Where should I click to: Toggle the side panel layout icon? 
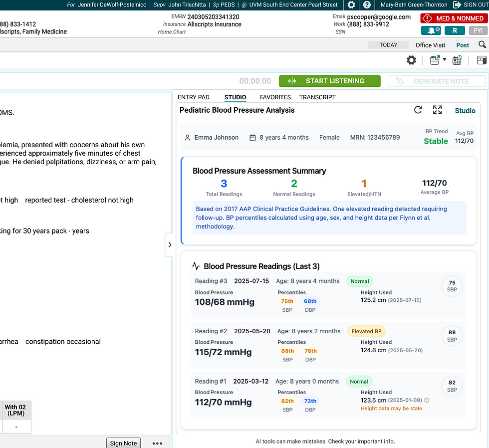click(482, 60)
